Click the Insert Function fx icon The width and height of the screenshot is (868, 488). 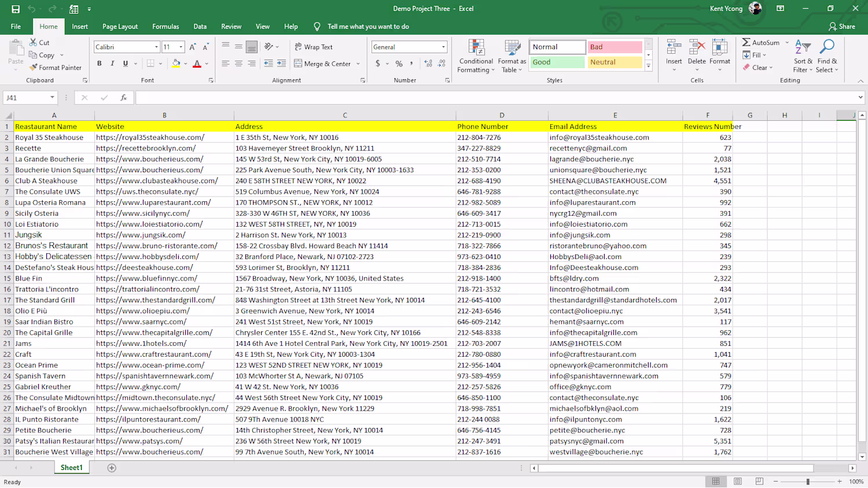tap(123, 98)
